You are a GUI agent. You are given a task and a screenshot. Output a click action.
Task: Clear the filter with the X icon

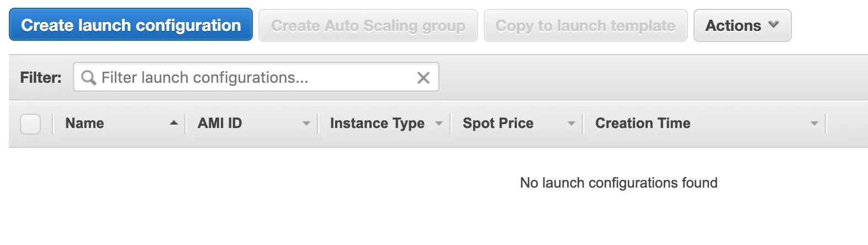[x=424, y=78]
